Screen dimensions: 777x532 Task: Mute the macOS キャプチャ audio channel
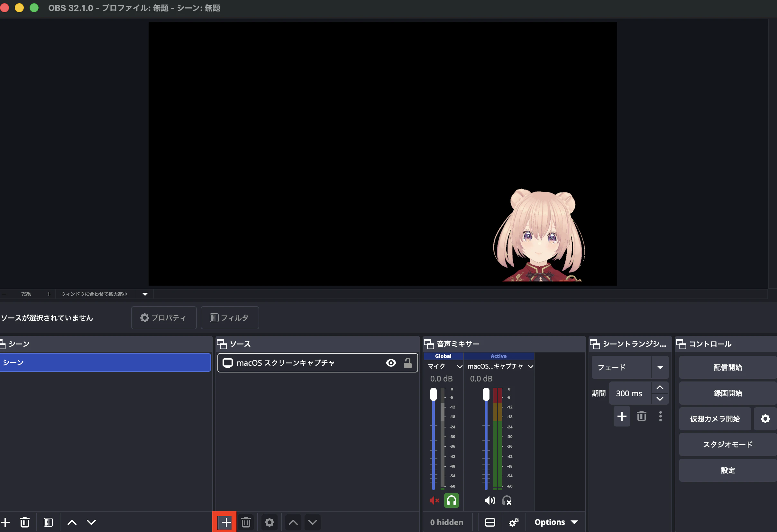490,500
